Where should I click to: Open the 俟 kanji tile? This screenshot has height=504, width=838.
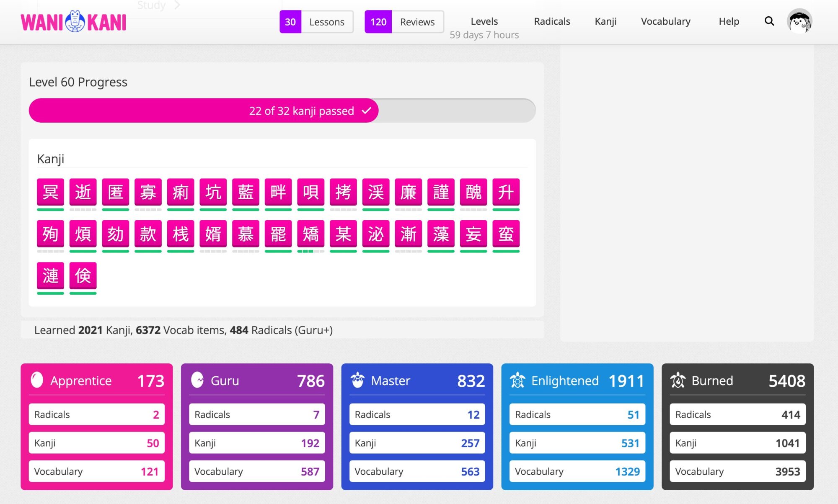tap(83, 275)
